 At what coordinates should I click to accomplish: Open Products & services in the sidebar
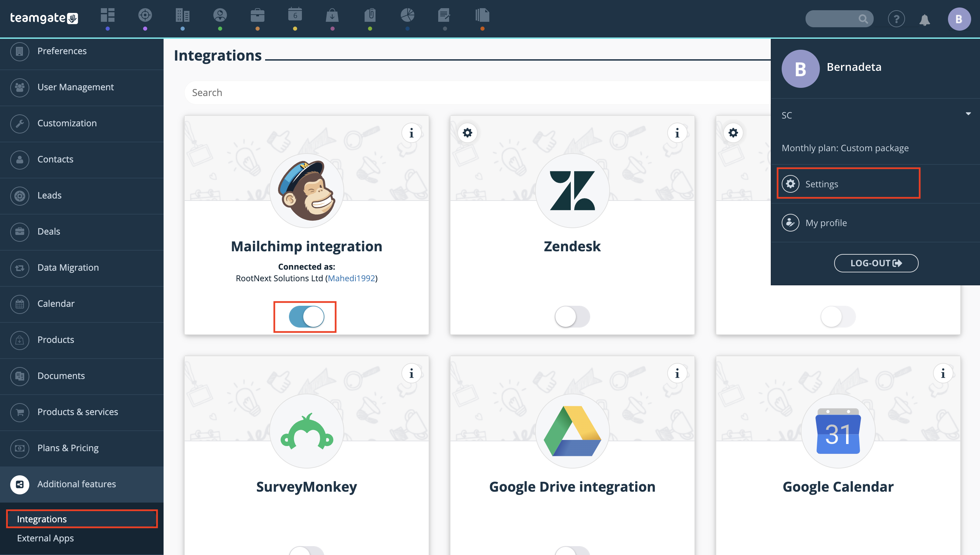click(82, 412)
